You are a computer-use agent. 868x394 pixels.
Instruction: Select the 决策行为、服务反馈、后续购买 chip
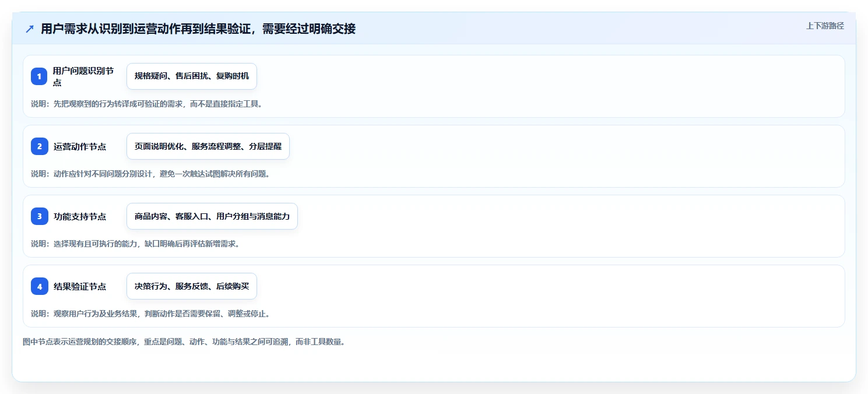(192, 286)
